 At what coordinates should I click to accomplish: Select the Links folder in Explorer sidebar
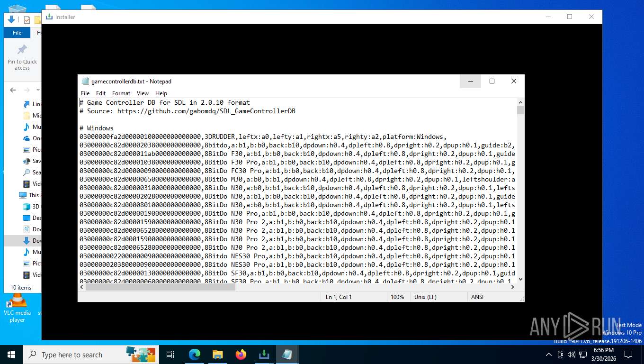(x=32, y=104)
